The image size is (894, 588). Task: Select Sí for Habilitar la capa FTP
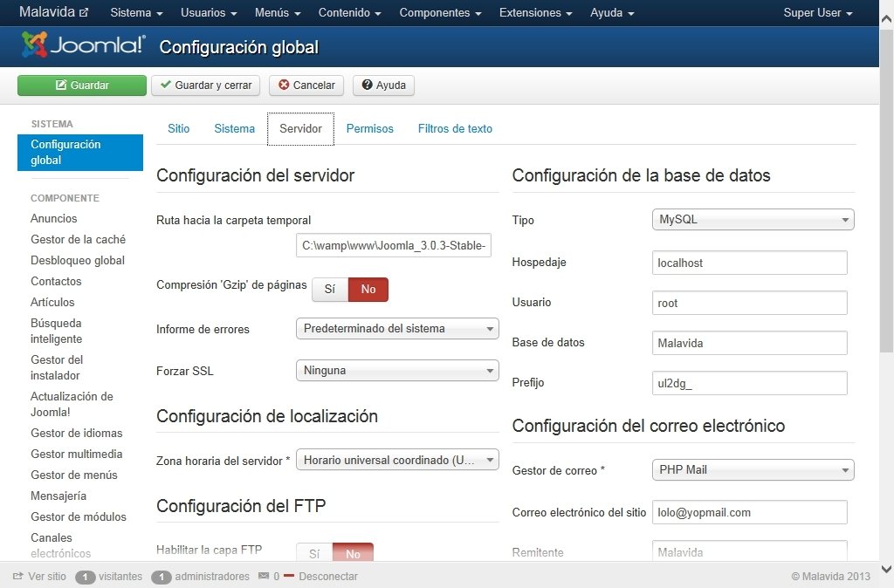[314, 553]
